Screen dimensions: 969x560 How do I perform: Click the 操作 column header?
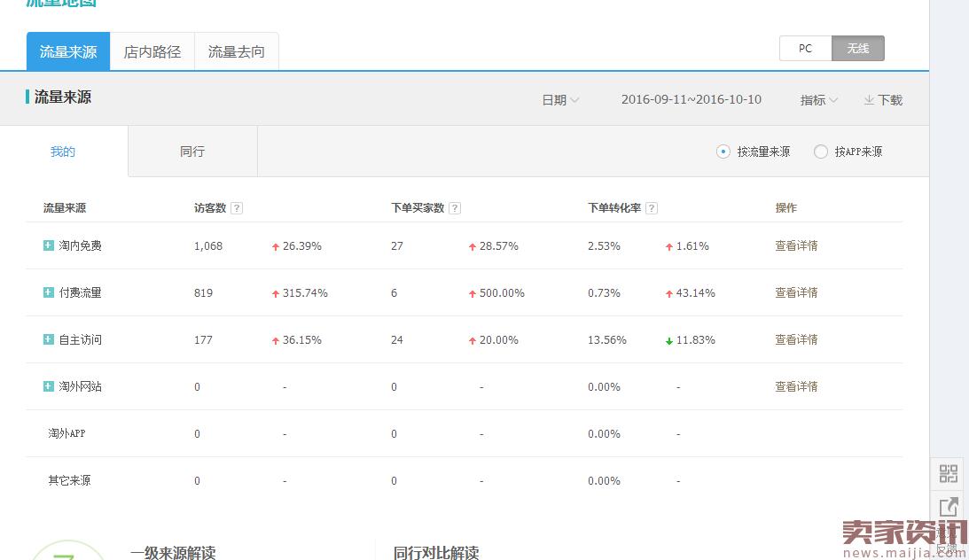[x=786, y=208]
